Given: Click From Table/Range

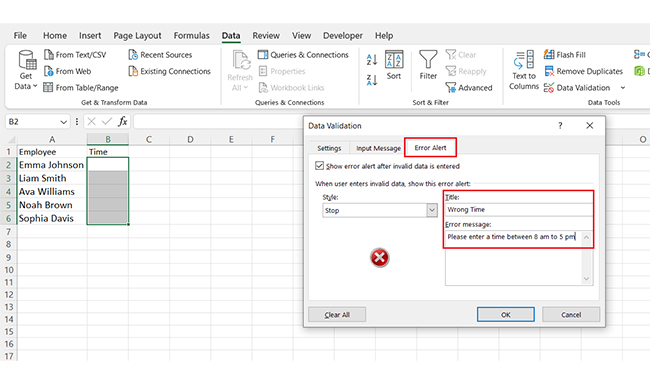Looking at the screenshot, I should [81, 87].
